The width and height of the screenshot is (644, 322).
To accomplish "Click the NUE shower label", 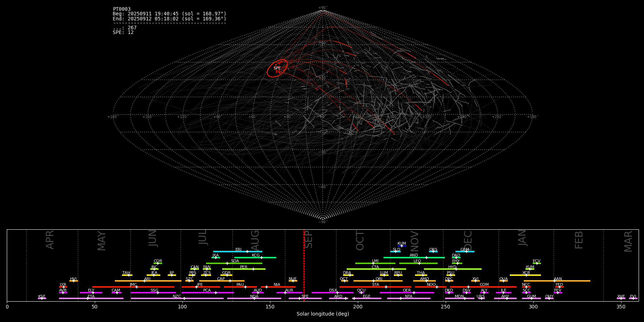I will (x=293, y=279).
